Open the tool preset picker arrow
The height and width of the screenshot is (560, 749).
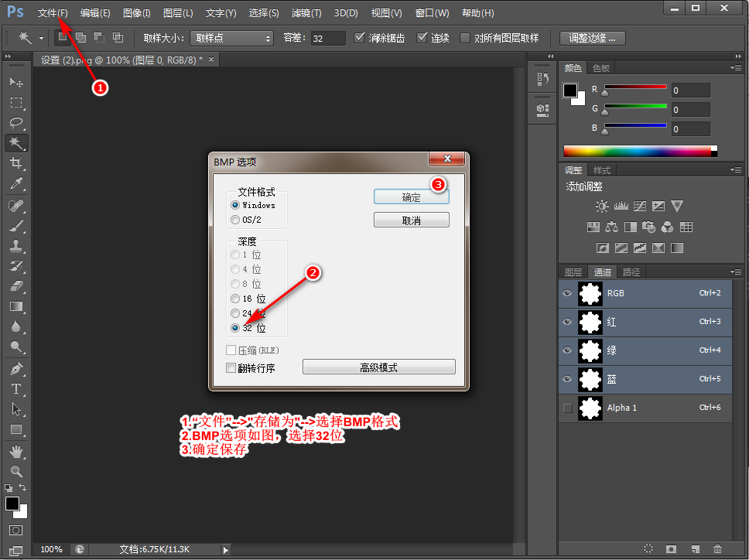[x=41, y=38]
